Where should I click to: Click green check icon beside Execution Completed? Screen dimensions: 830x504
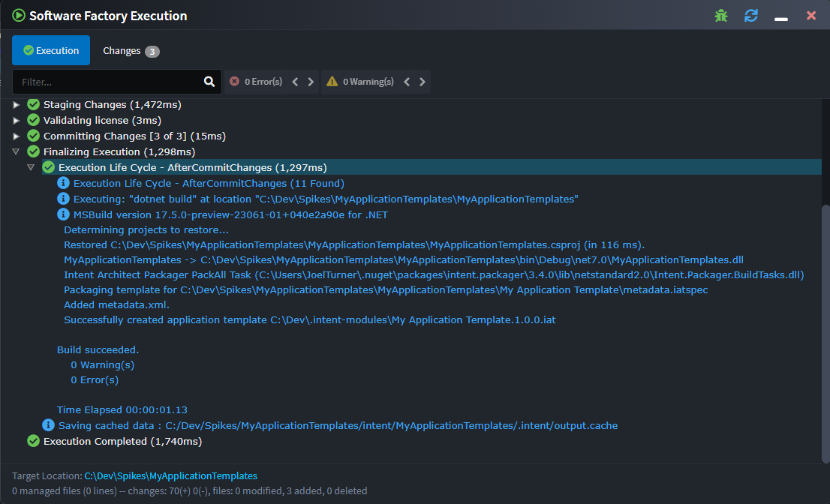click(33, 441)
